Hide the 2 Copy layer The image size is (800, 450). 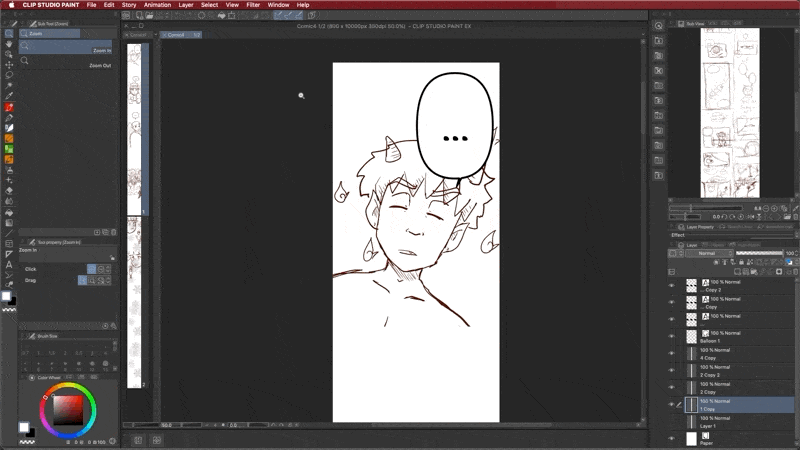[671, 388]
